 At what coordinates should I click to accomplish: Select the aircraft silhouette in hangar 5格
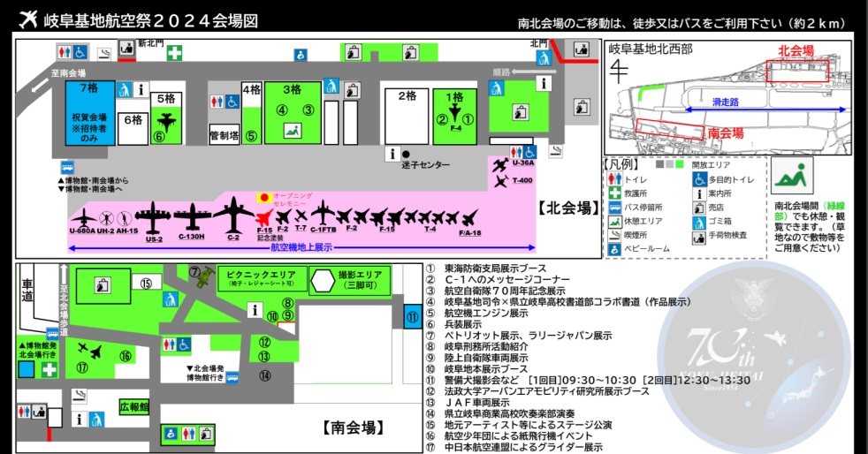[166, 122]
